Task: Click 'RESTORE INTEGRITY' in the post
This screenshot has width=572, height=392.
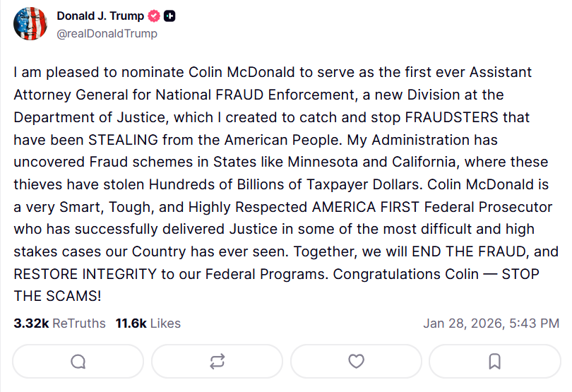Action: pyautogui.click(x=85, y=274)
